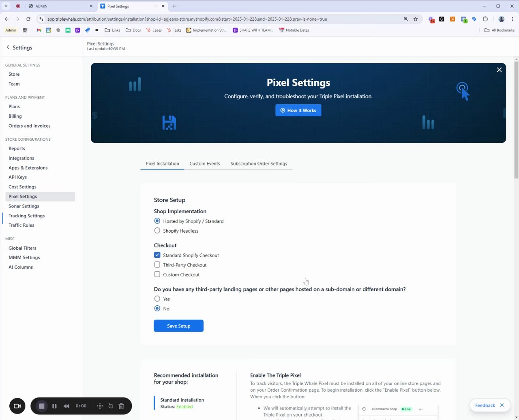Click the How It Works button

point(298,110)
